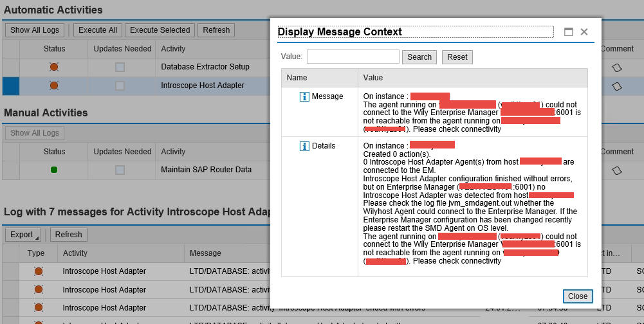
Task: Click Comment header in Automatic Activities table
Action: click(618, 48)
